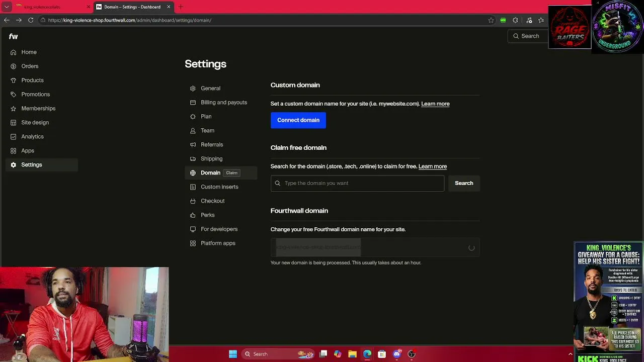Open the tab search dropdown arrow
Image resolution: width=644 pixels, height=362 pixels.
pos(7,7)
